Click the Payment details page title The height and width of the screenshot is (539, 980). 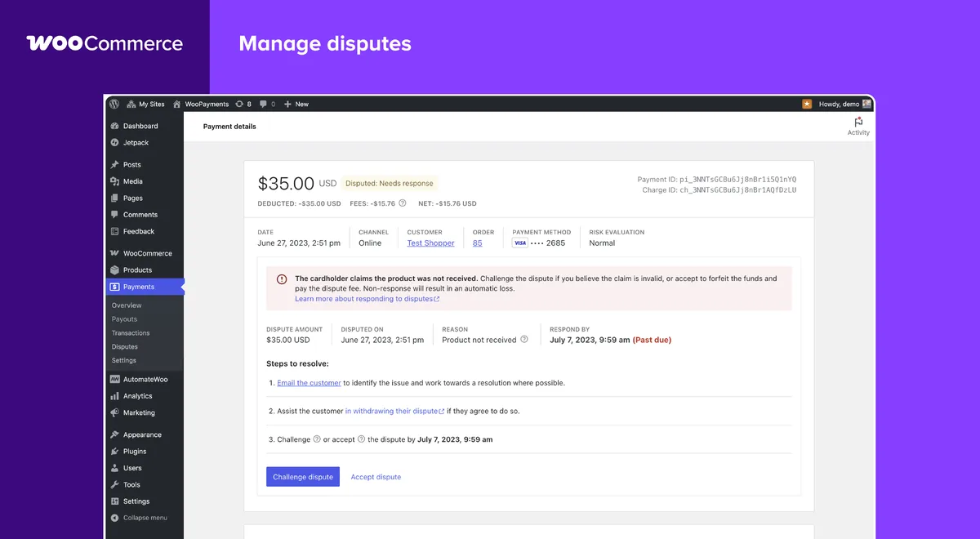(x=229, y=127)
